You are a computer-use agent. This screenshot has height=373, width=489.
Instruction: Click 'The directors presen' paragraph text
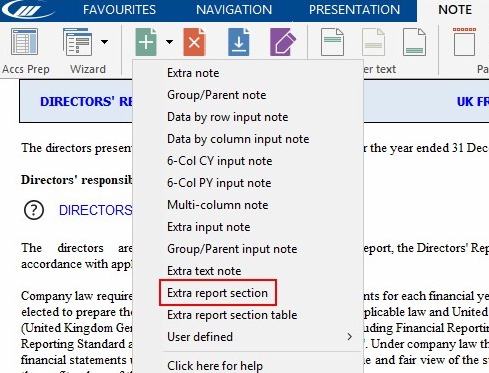[x=77, y=148]
